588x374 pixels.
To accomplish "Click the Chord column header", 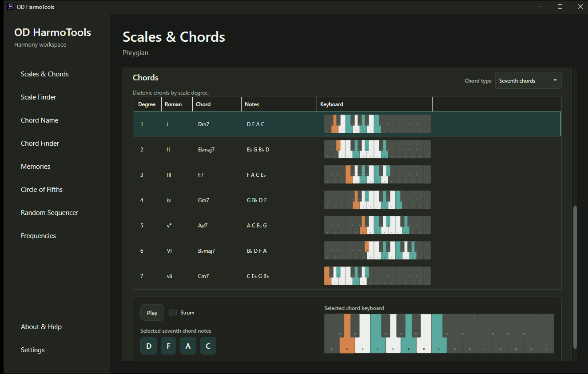I will coord(217,104).
